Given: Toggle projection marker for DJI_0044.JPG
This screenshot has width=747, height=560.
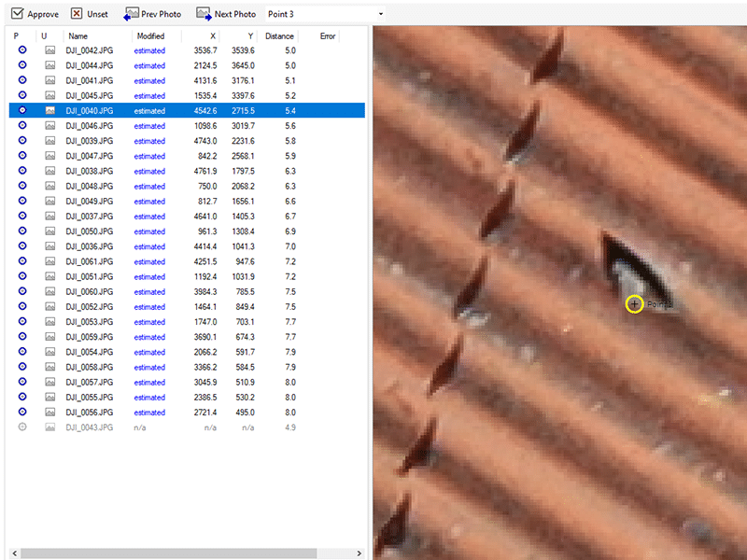Looking at the screenshot, I should click(22, 65).
